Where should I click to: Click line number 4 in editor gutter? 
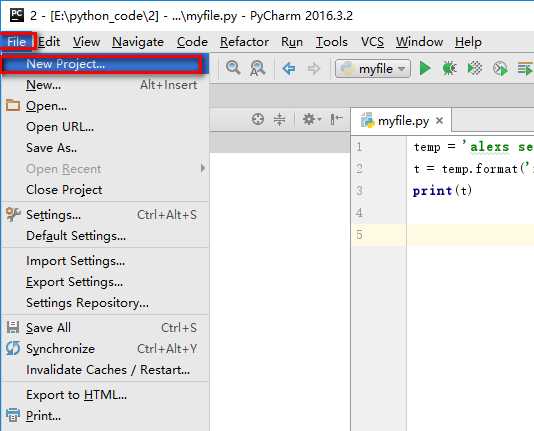click(359, 213)
